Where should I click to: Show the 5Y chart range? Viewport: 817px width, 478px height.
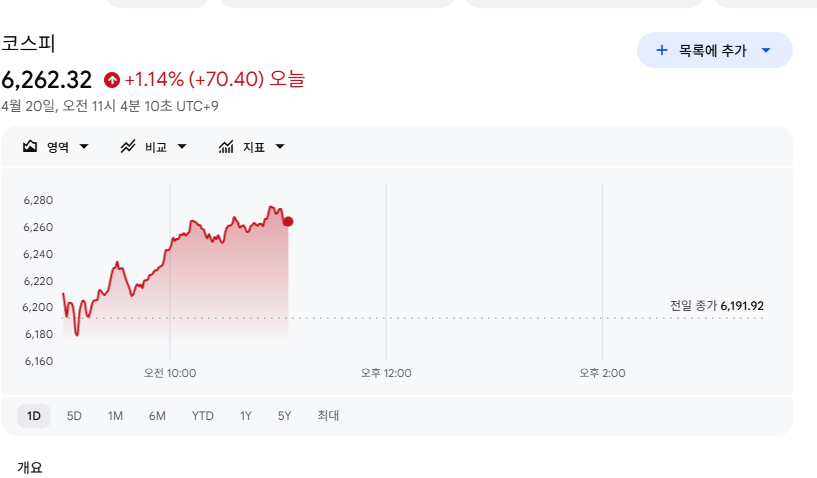(285, 416)
